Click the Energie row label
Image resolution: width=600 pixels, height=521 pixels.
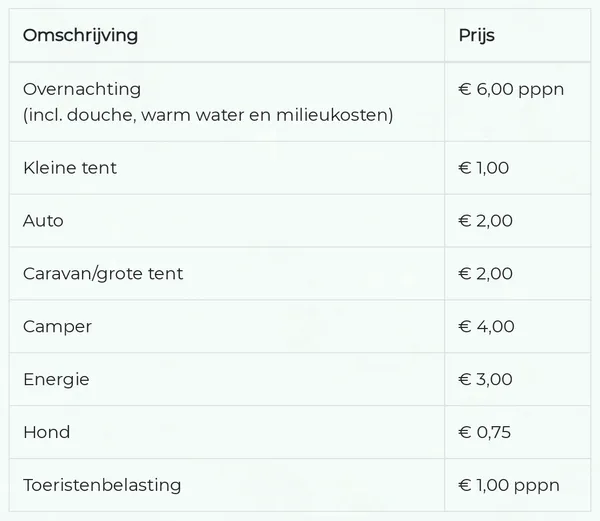(x=56, y=380)
